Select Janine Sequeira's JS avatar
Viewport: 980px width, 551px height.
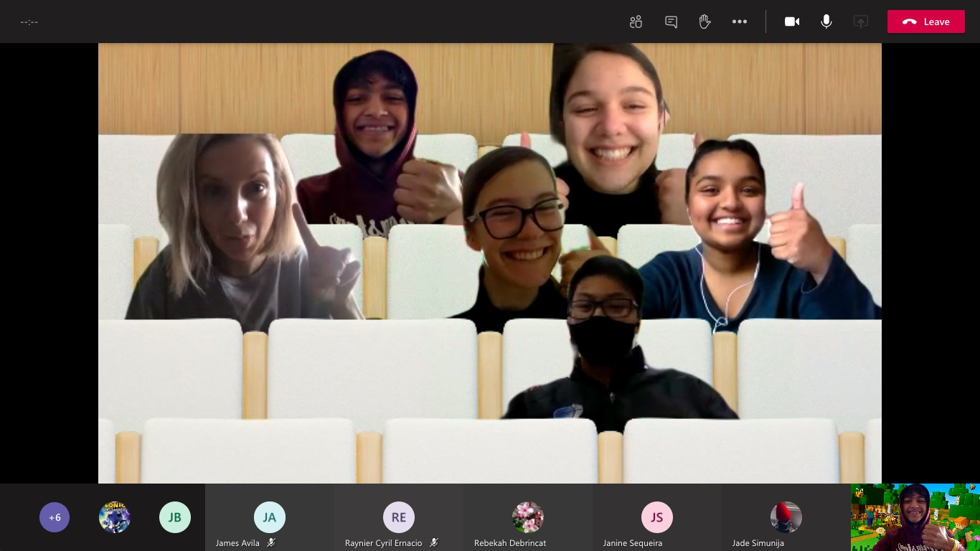point(657,517)
